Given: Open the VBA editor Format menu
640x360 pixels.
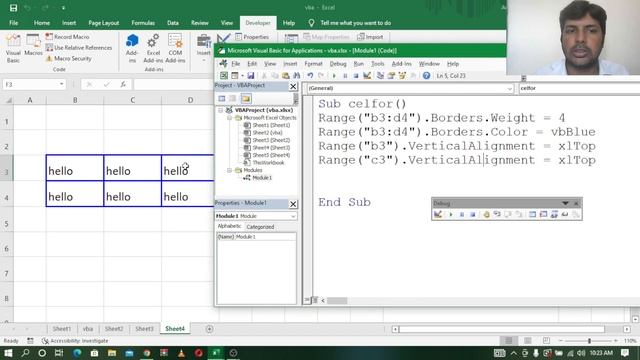Looking at the screenshot, I should [313, 64].
